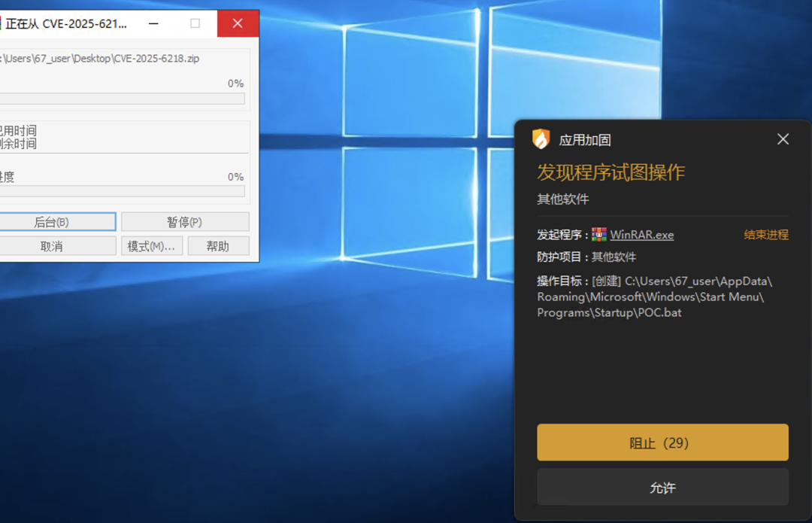Viewport: 812px width, 523px height.
Task: Pause extraction with 暂停(P) button
Action: point(185,222)
